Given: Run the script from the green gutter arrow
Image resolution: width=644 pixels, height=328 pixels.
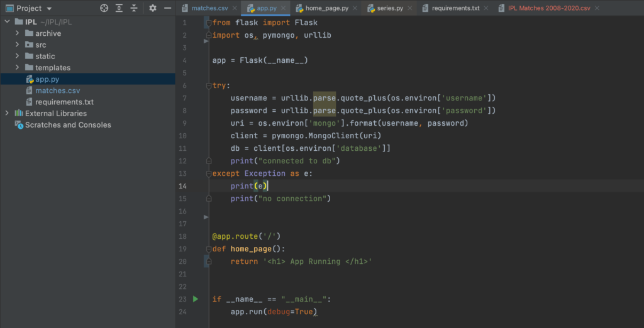Looking at the screenshot, I should [x=196, y=299].
